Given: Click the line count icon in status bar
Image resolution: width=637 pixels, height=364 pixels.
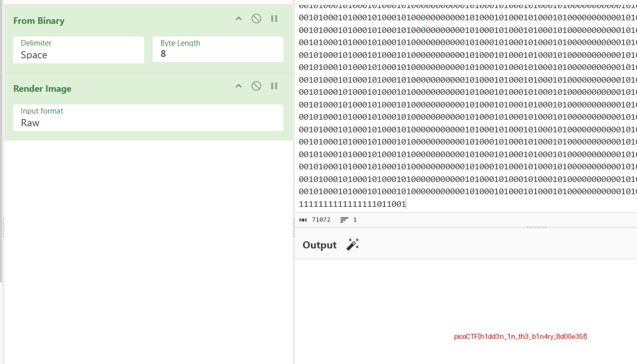Looking at the screenshot, I should pyautogui.click(x=344, y=220).
